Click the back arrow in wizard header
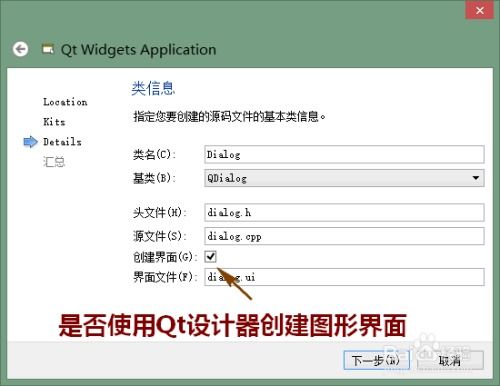500x386 pixels. pyautogui.click(x=20, y=50)
